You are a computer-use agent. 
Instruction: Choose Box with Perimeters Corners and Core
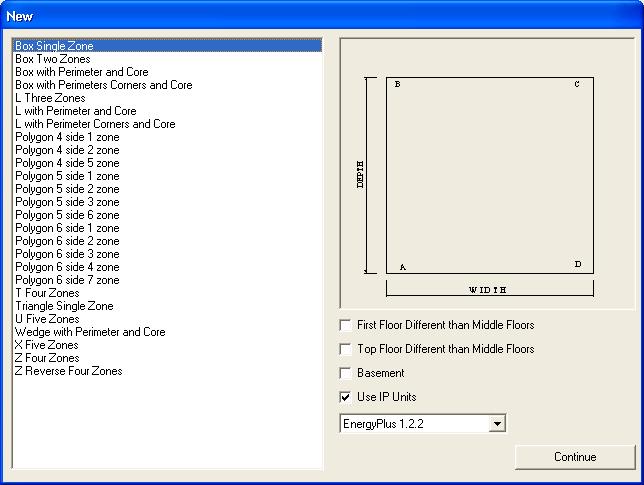click(168, 85)
